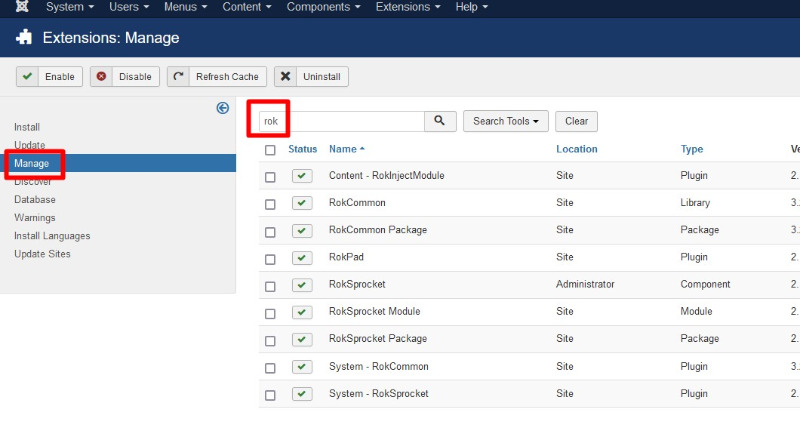
Task: Sort table by Location column
Action: tap(577, 149)
